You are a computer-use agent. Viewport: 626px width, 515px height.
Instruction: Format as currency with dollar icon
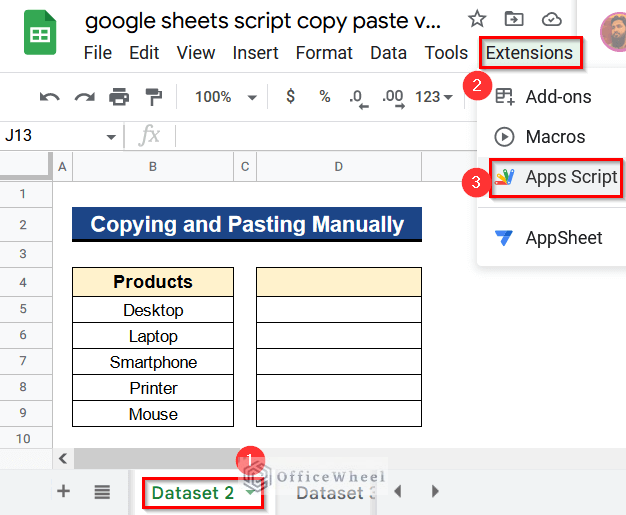click(290, 97)
